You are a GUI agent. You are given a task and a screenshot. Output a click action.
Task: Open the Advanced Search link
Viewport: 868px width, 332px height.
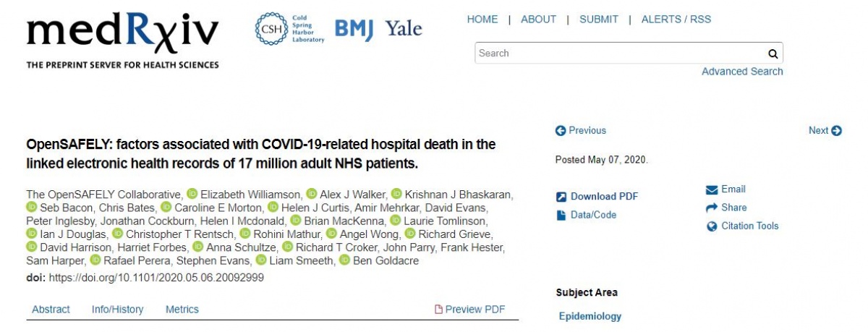click(742, 72)
